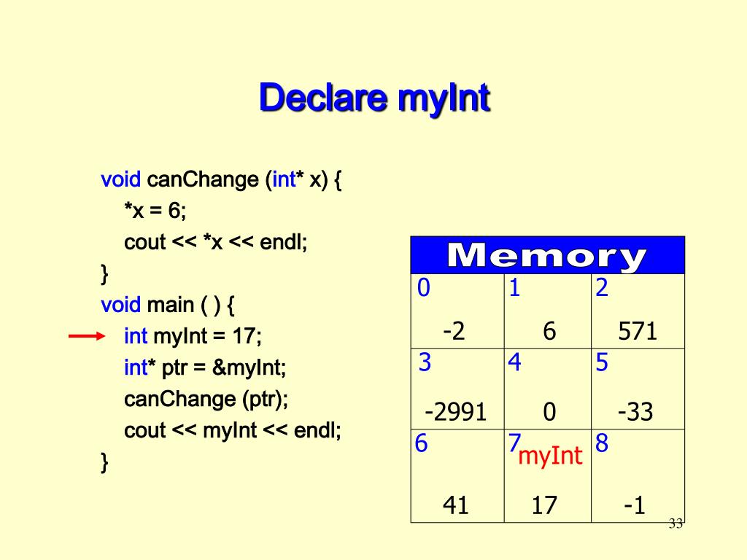Click the memory value '41' in cell 6
Screen dimensions: 747x560
(x=455, y=505)
